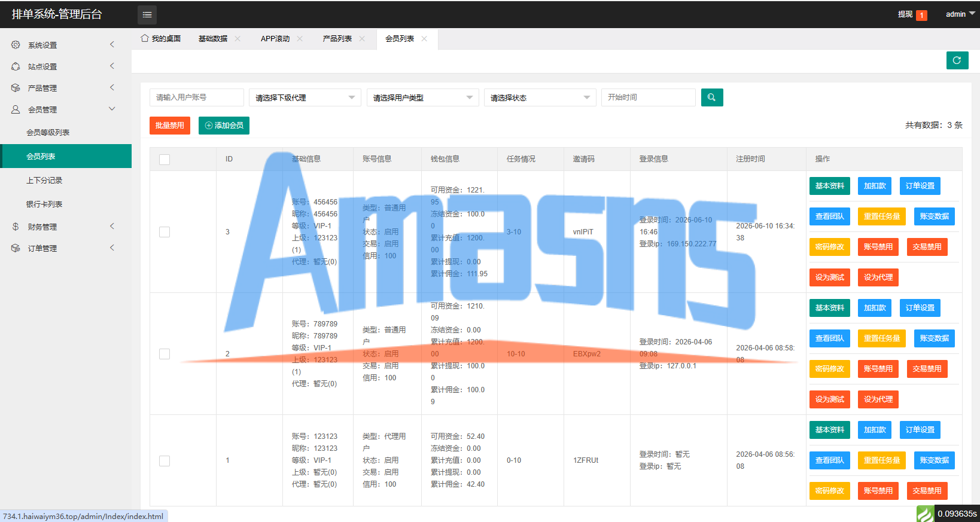This screenshot has width=980, height=522.
Task: Toggle the sidebar hamburger menu icon
Action: 147,14
